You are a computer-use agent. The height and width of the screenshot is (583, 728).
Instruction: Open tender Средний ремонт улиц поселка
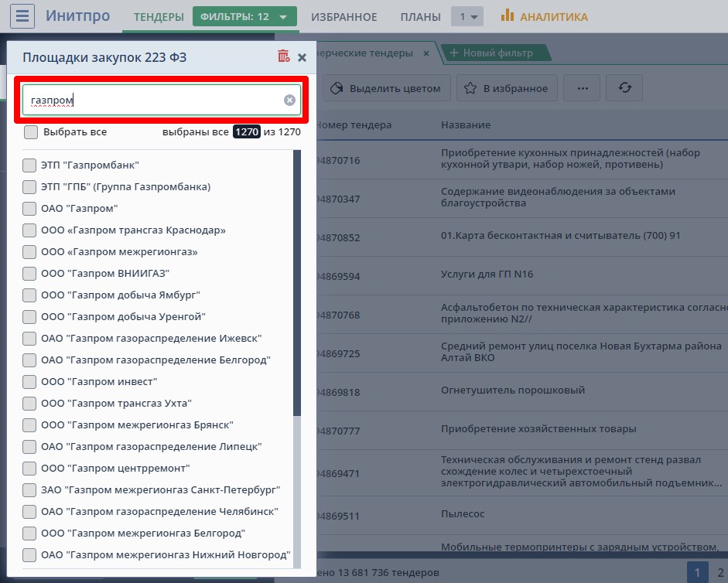[x=581, y=352]
